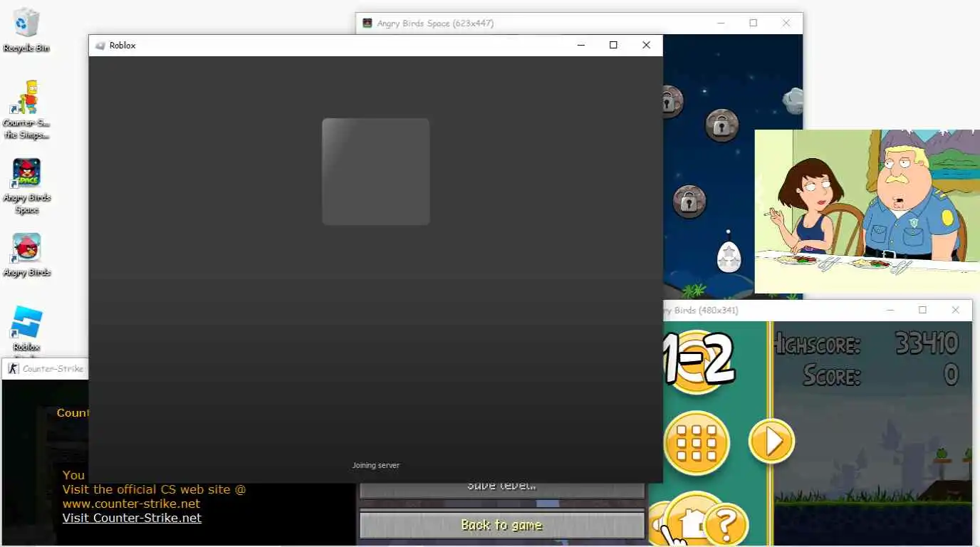Viewport: 980px width, 547px height.
Task: Open the Angry Birds Space desktop shortcut
Action: pos(26,186)
